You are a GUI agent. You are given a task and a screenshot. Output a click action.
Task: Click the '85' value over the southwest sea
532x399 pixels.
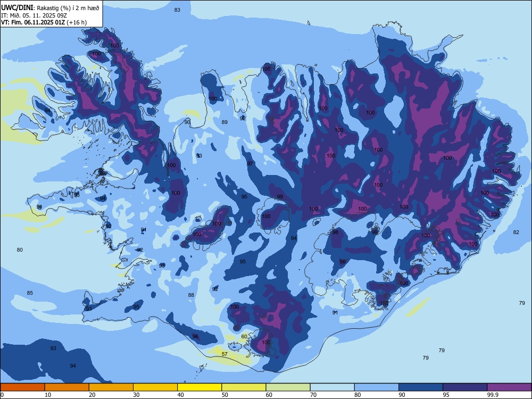click(x=30, y=293)
